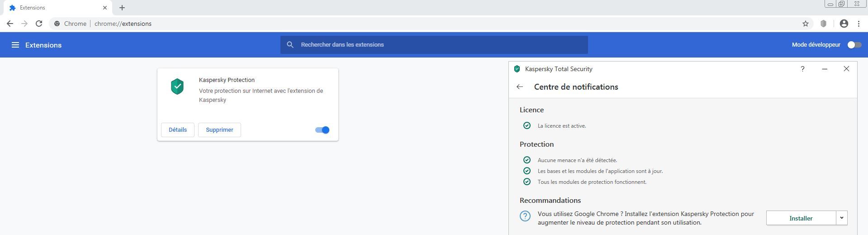Screen dimensions: 868x235
Task: Click the Chrome site info icon in address bar
Action: pyautogui.click(x=57, y=24)
